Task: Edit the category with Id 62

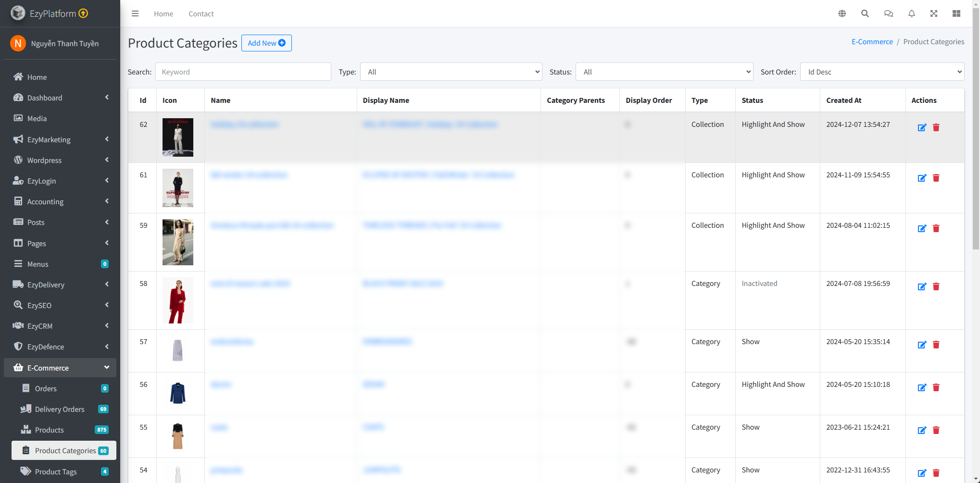Action: point(922,127)
